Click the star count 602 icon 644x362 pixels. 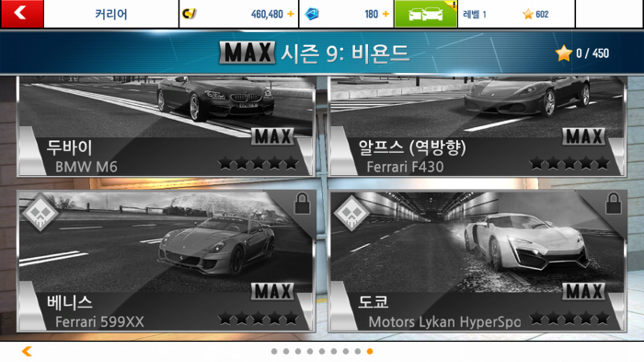pyautogui.click(x=528, y=15)
